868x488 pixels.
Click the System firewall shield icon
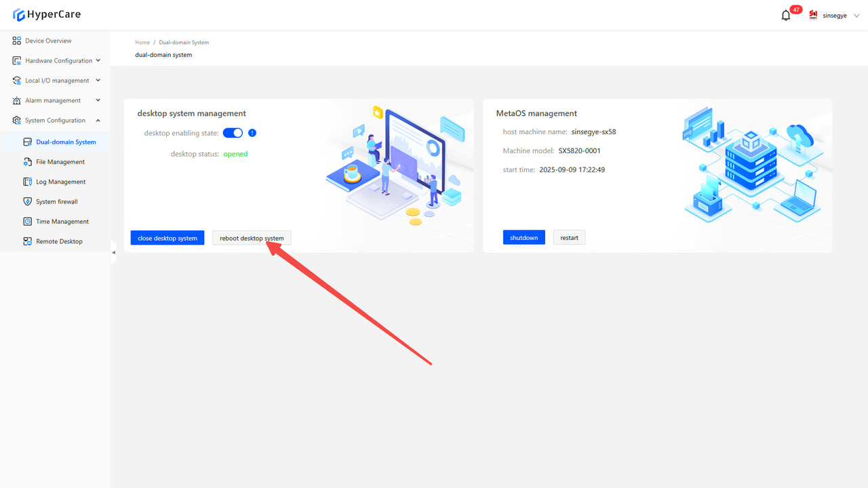[28, 201]
